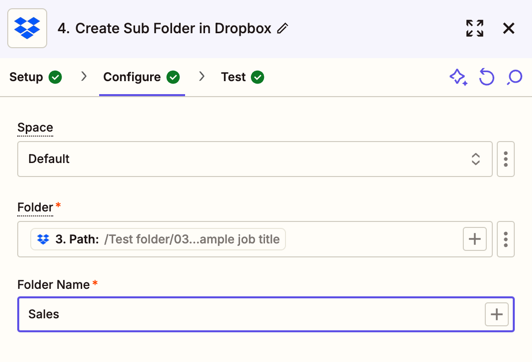This screenshot has height=362, width=532.
Task: Open three-dot options for Folder field
Action: [506, 239]
